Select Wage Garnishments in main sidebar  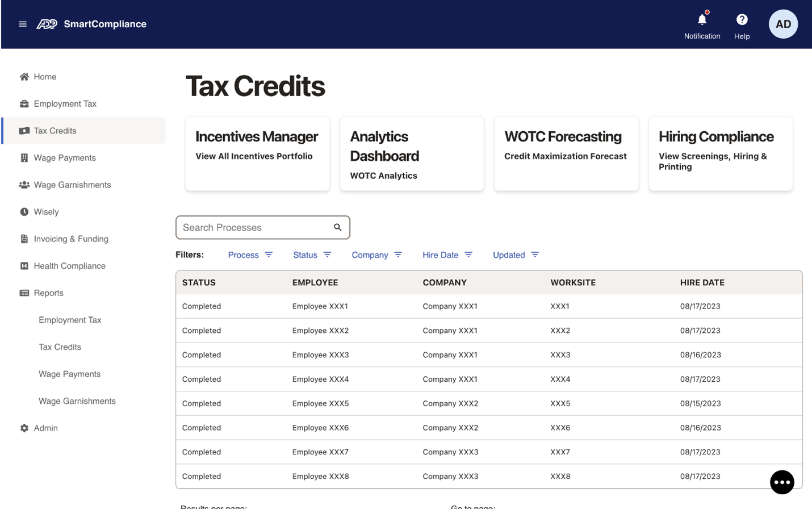[x=72, y=185]
